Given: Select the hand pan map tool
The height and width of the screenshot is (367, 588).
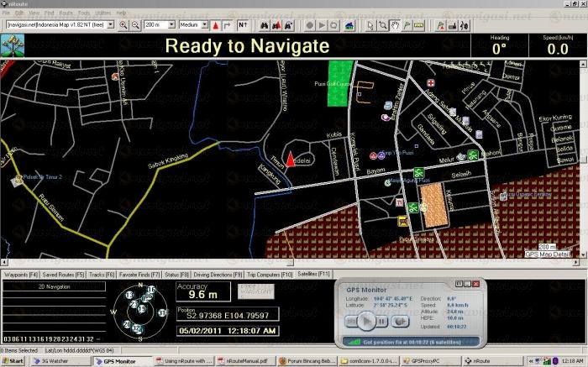Looking at the screenshot, I should [x=395, y=25].
